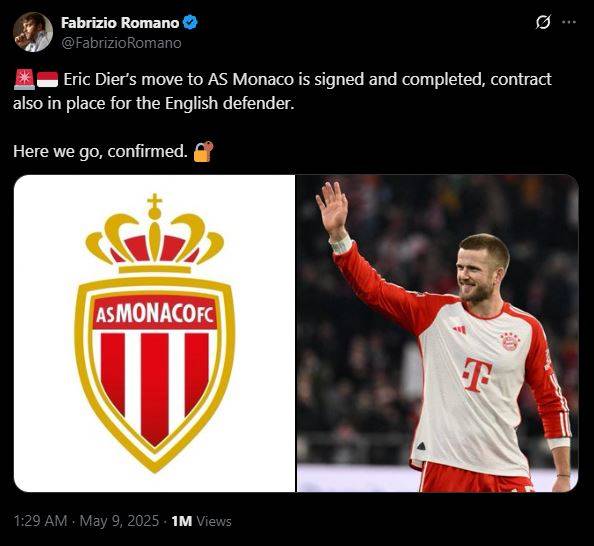Click the 1M Views counter
This screenshot has width=594, height=546.
(x=201, y=521)
